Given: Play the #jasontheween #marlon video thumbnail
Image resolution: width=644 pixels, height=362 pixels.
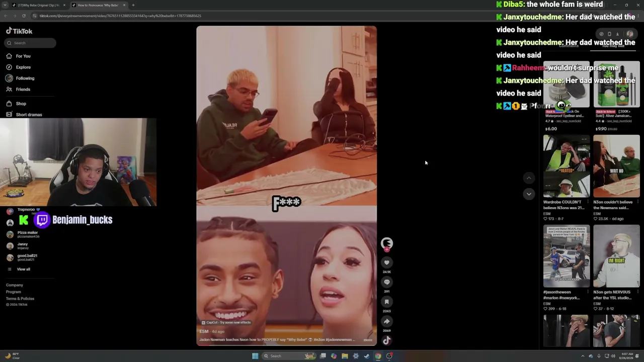Looking at the screenshot, I should click(566, 256).
